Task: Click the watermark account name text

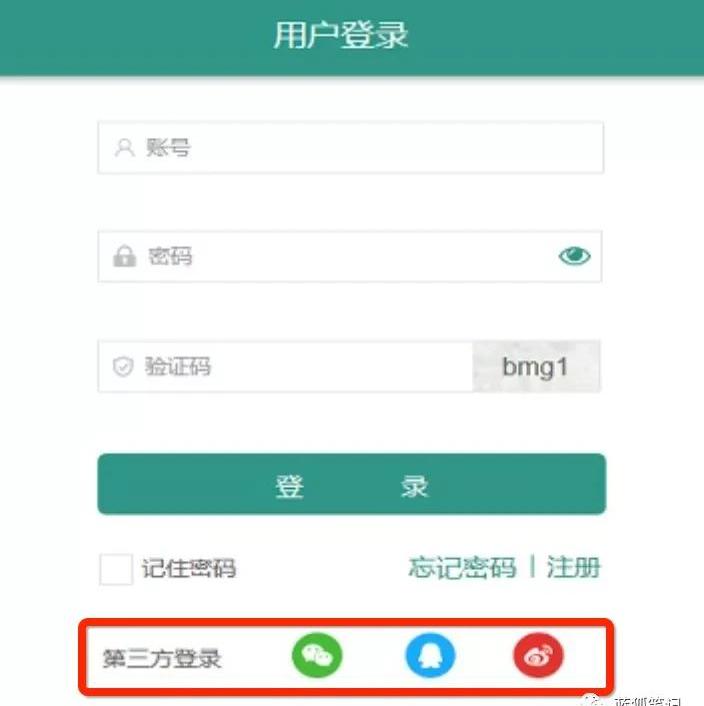Action: click(x=647, y=701)
